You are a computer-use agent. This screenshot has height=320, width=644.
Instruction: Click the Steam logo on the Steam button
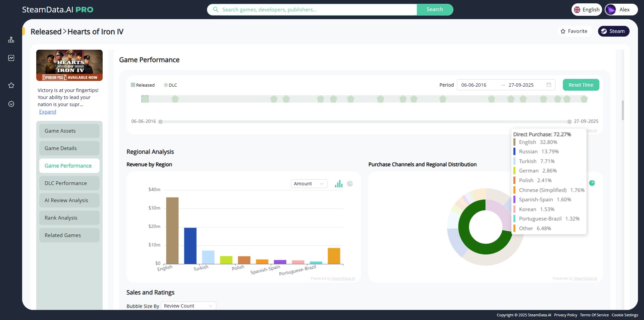[x=604, y=31]
